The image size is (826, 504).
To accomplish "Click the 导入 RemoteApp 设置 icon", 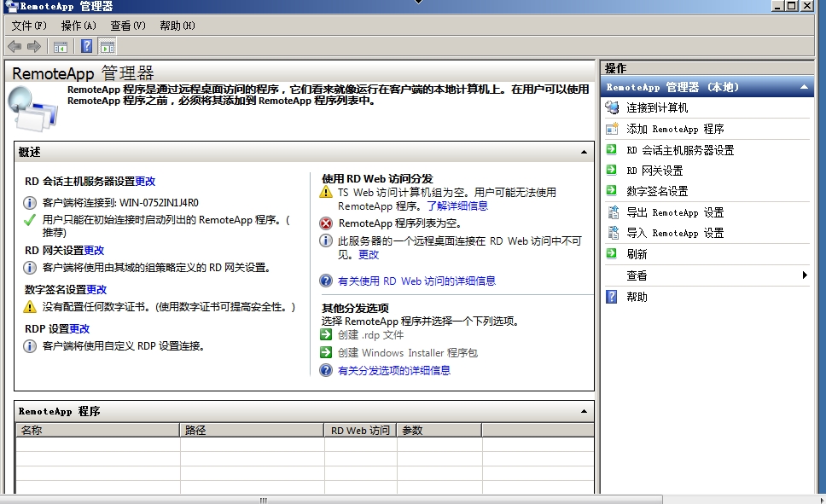I will (613, 233).
